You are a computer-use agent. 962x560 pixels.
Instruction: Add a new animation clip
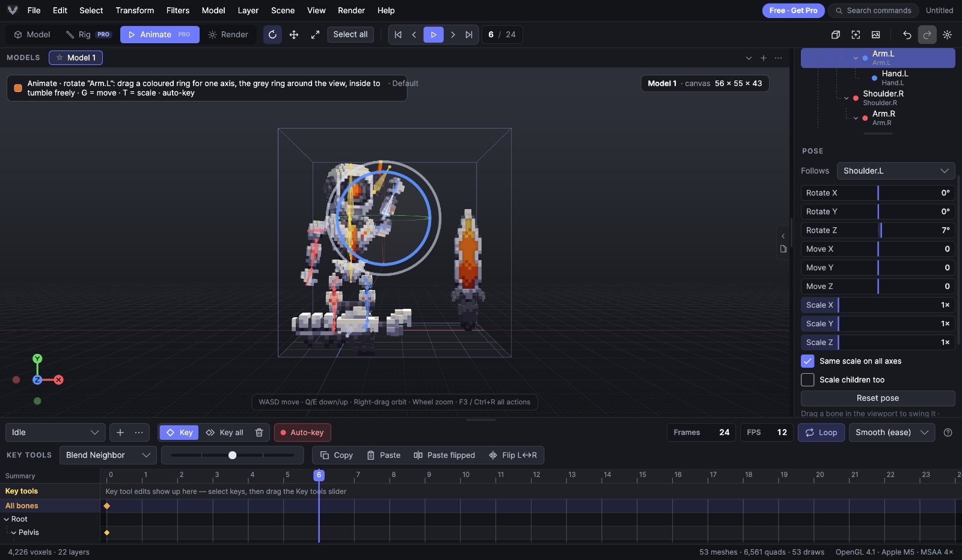pos(120,433)
